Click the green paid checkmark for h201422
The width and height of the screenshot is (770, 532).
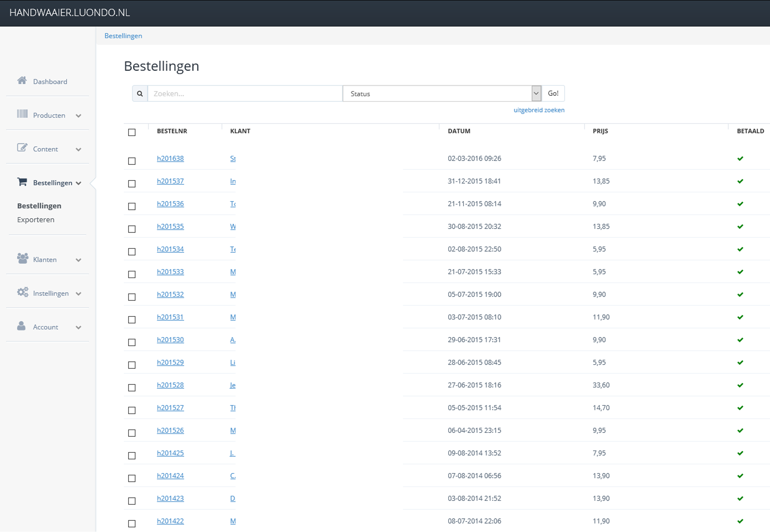tap(740, 521)
